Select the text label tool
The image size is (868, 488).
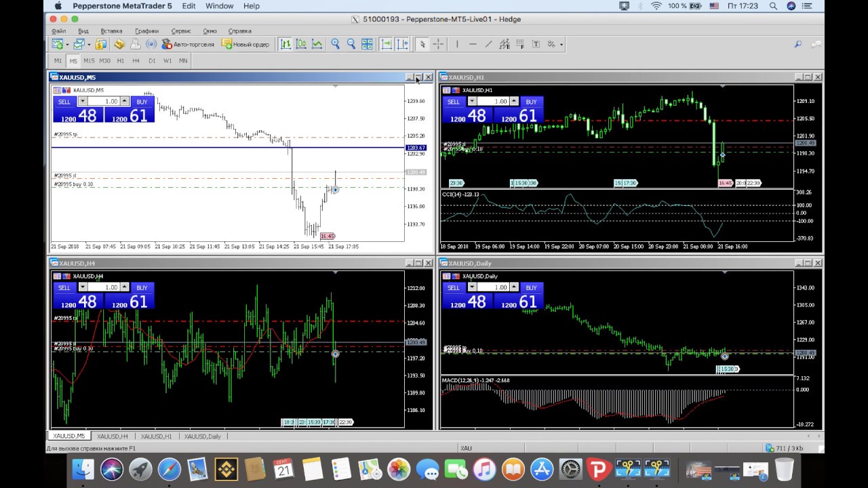coord(536,44)
